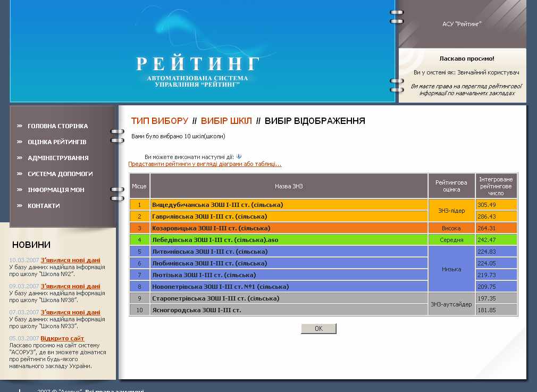Select the Новопетрівська ЗОШ №1 row name
Screen dimensions: 537x392
220,287
